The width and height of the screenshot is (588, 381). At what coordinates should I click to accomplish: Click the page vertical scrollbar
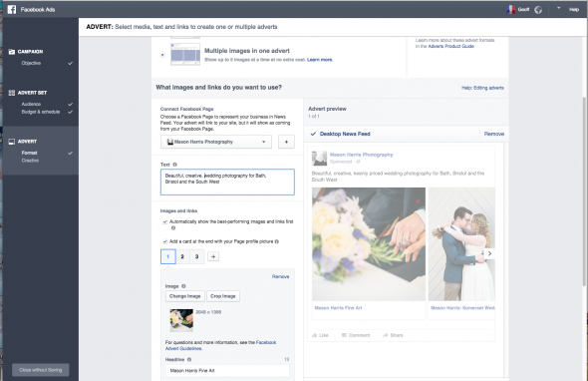click(585, 191)
